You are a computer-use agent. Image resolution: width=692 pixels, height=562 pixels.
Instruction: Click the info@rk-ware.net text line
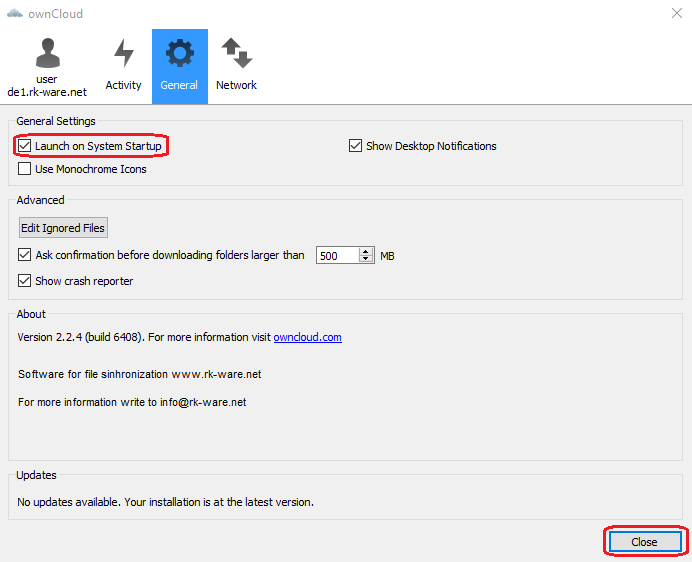132,402
